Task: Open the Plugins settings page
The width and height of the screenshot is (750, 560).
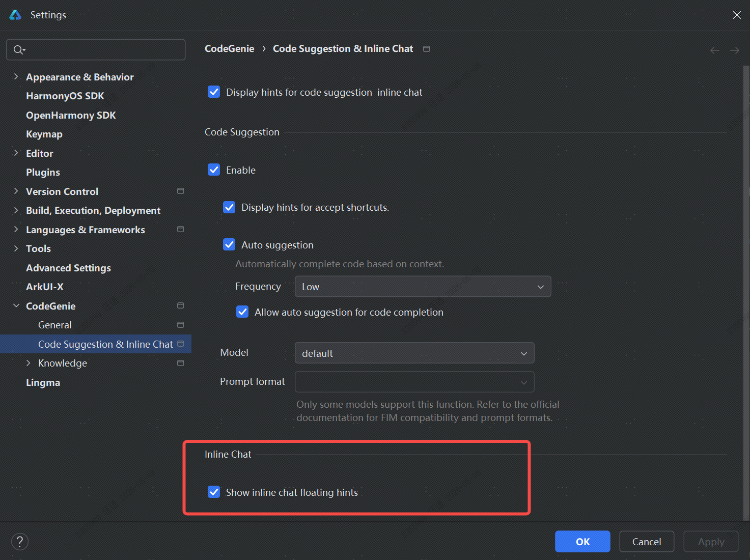Action: (43, 173)
